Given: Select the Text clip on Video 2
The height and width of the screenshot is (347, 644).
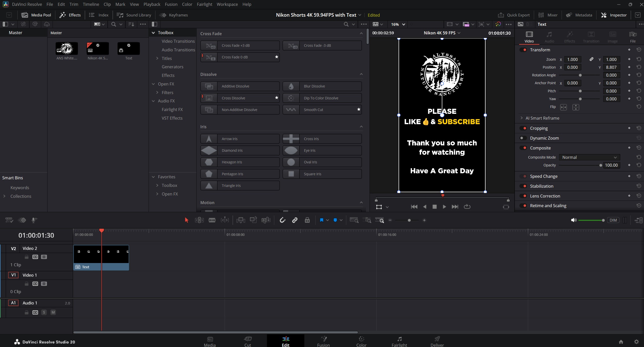Looking at the screenshot, I should coord(101,258).
